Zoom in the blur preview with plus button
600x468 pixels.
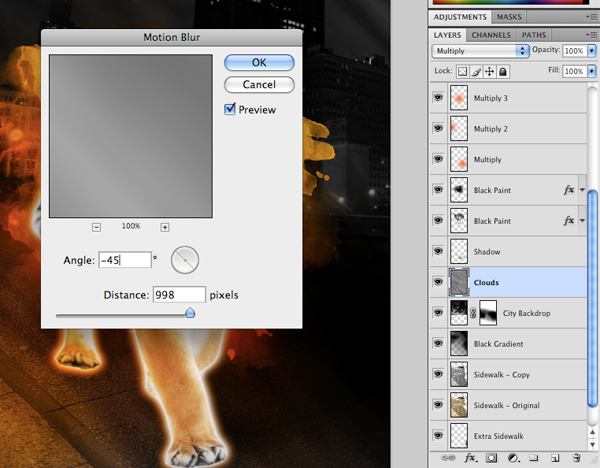pyautogui.click(x=165, y=227)
